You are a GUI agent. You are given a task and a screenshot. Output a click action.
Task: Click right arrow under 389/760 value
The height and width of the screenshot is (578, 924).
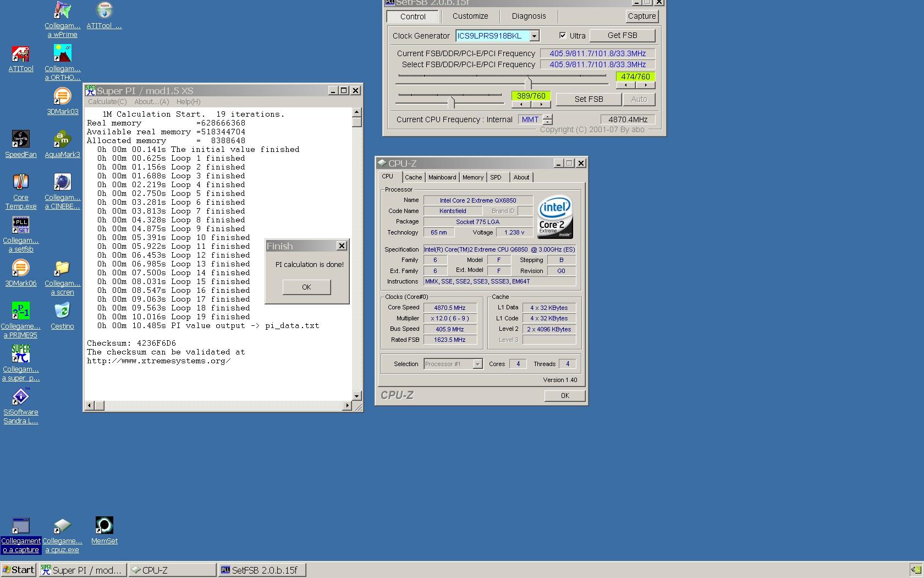541,104
